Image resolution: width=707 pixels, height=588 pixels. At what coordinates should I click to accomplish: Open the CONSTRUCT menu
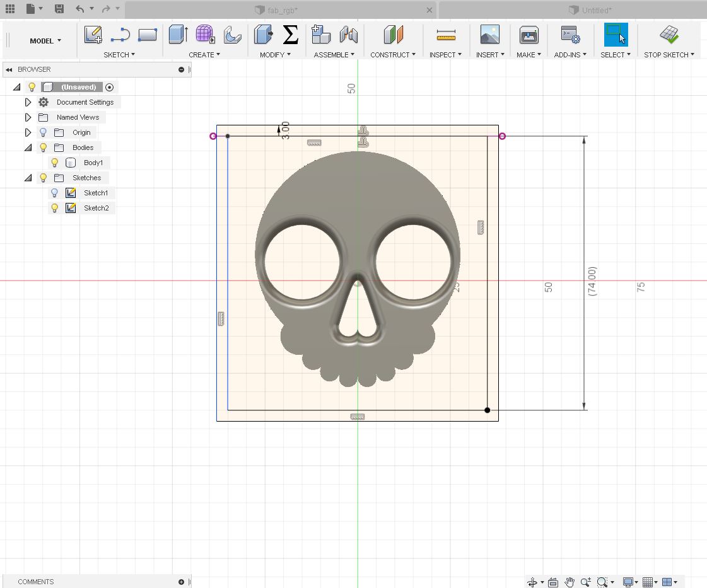point(392,55)
